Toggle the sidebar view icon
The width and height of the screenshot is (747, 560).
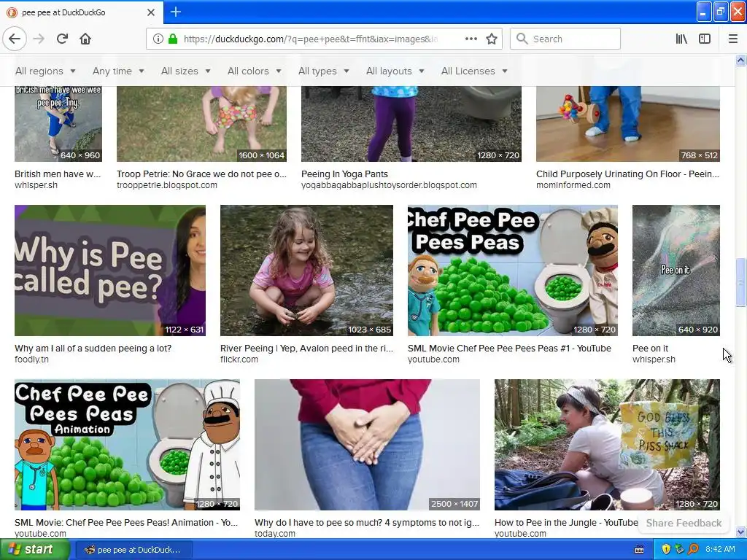[x=705, y=39]
